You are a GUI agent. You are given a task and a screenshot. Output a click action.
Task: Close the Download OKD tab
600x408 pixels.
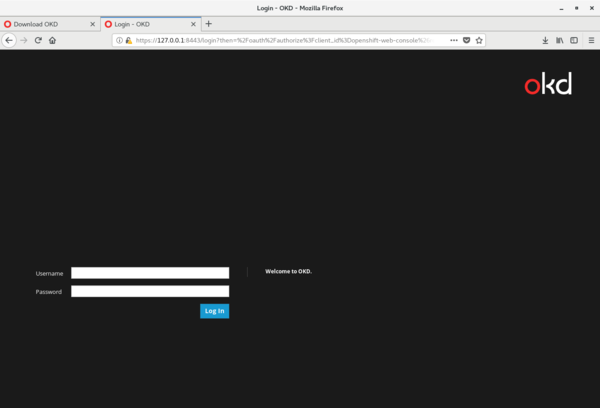point(93,23)
